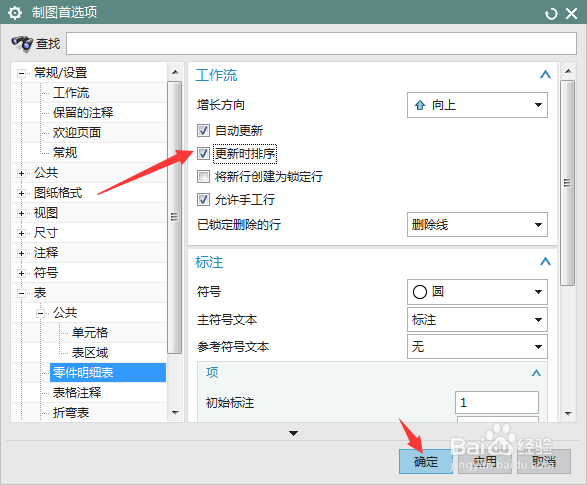This screenshot has height=485, width=587.
Task: Click the 应用 button
Action: click(485, 462)
